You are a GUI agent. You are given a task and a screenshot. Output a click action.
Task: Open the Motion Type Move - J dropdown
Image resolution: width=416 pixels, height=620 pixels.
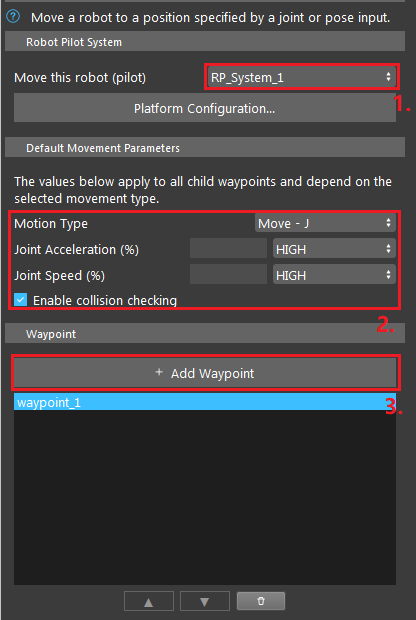325,223
